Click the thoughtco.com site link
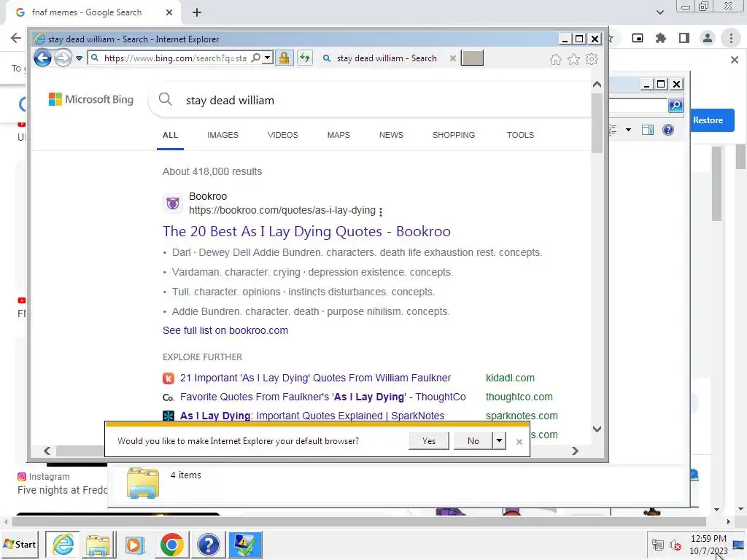 coord(519,397)
